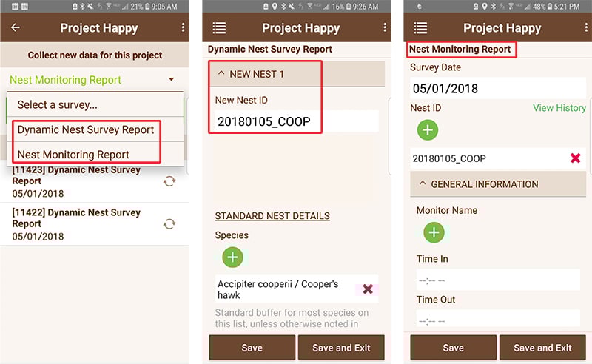Add Monitor Name with green plus button

click(x=434, y=232)
